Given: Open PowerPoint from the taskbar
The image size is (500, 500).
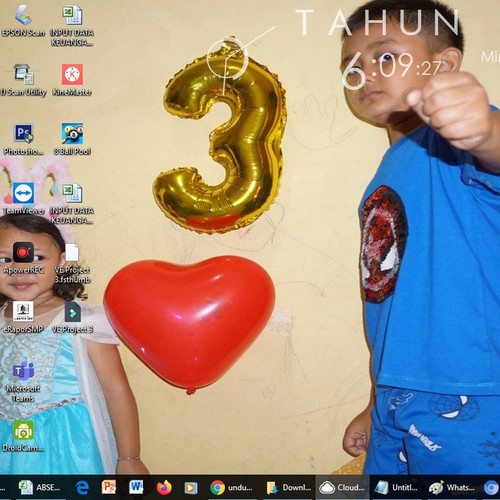Looking at the screenshot, I should [x=109, y=488].
